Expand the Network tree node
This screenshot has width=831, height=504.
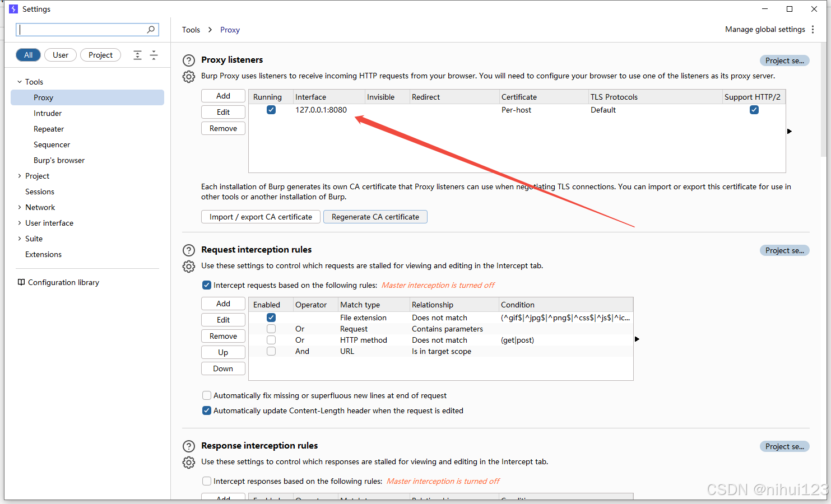(x=20, y=207)
